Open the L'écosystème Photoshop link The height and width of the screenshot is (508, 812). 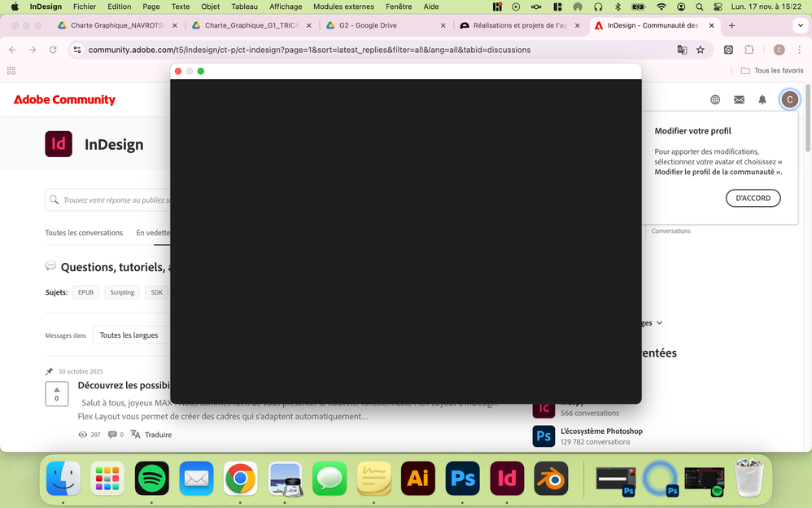pos(601,431)
